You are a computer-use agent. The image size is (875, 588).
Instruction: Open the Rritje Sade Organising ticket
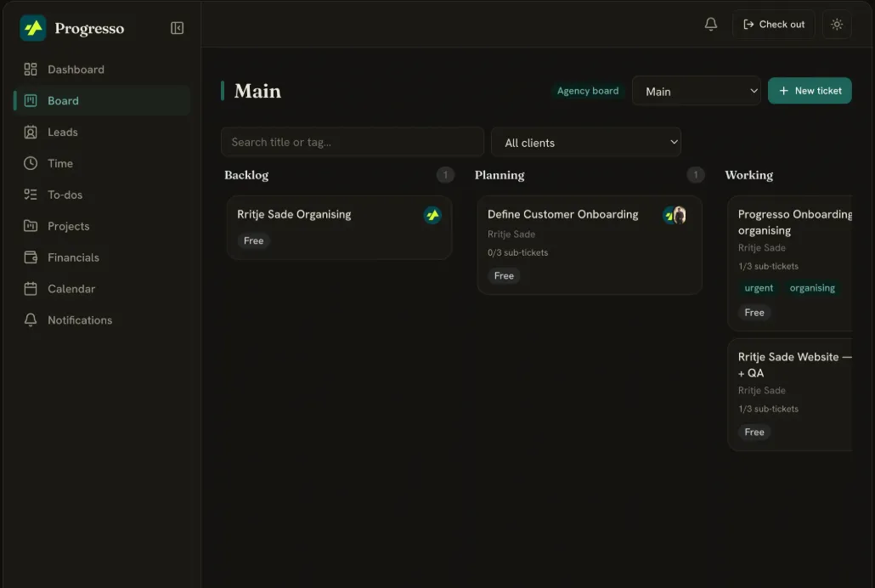[x=339, y=227]
